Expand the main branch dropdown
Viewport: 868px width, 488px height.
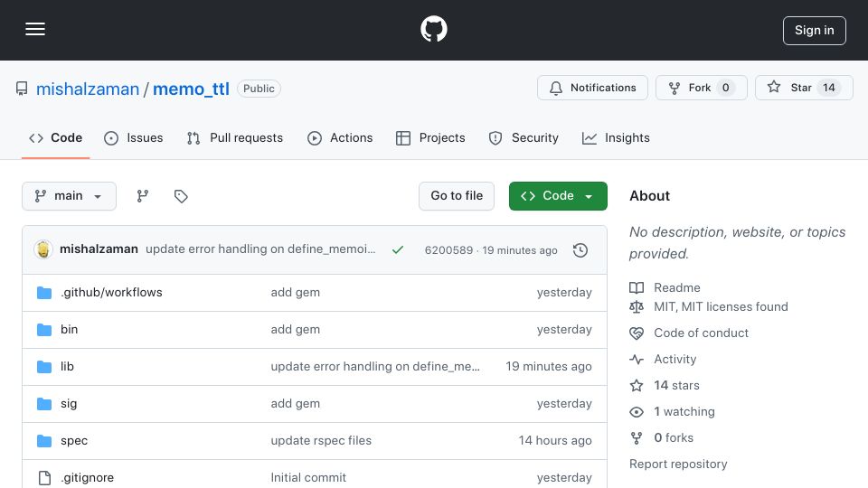[70, 196]
